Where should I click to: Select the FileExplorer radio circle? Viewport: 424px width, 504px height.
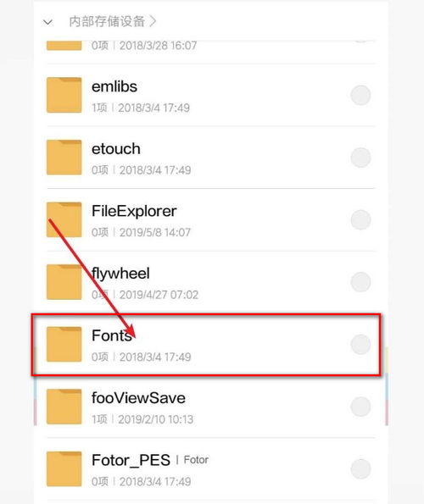point(360,220)
